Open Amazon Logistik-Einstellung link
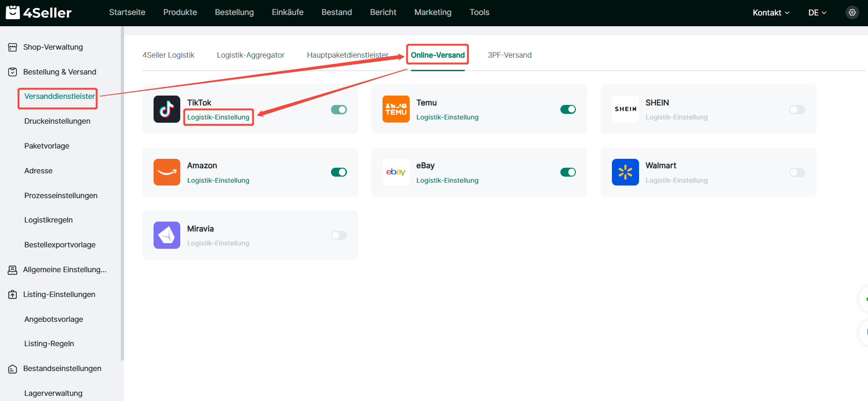The width and height of the screenshot is (868, 401). (x=218, y=180)
